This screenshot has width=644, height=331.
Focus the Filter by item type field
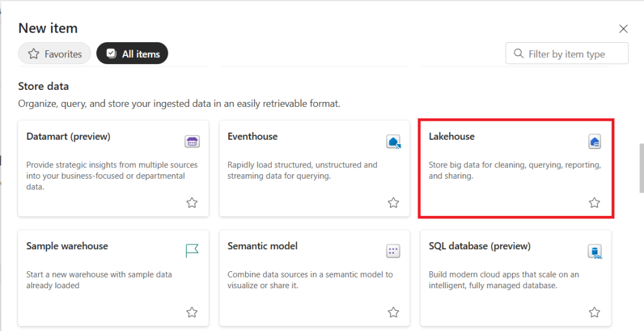pos(567,53)
